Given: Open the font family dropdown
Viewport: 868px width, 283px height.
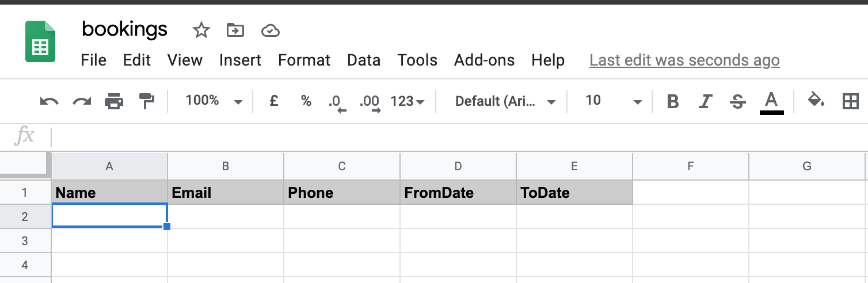Looking at the screenshot, I should click(x=505, y=102).
